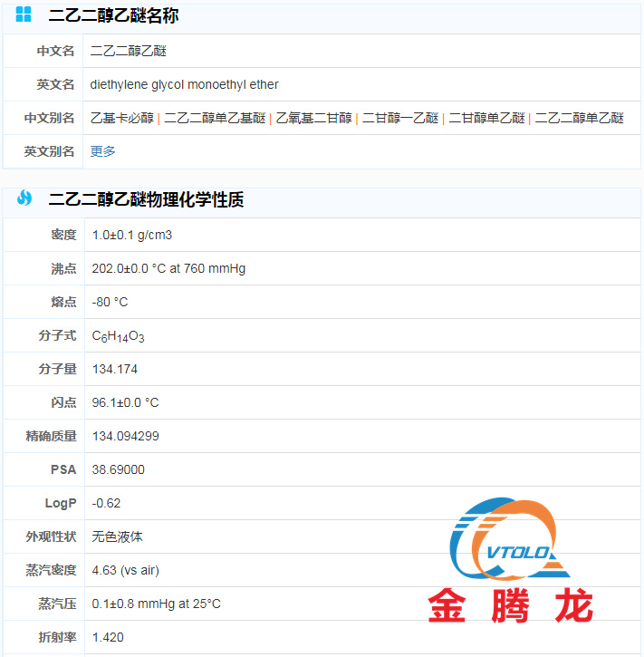
Task: Click the flash point value 96.1±0.0 °C
Action: [x=125, y=402]
